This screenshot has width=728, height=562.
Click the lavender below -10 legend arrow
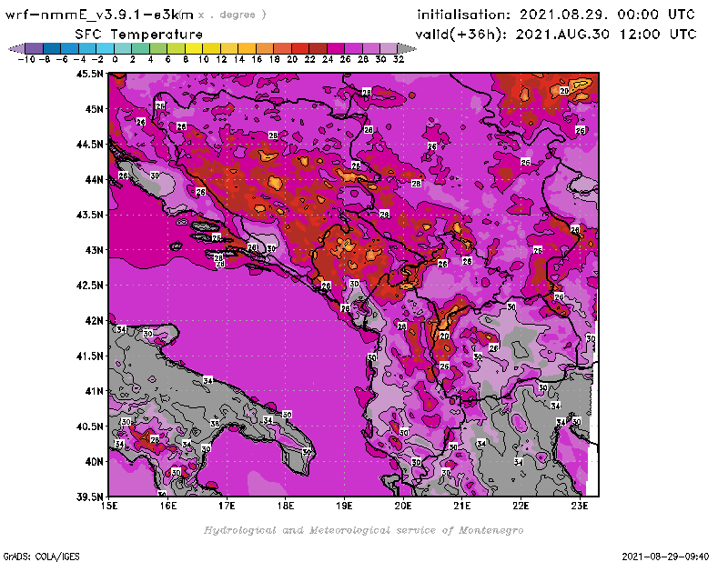point(16,49)
